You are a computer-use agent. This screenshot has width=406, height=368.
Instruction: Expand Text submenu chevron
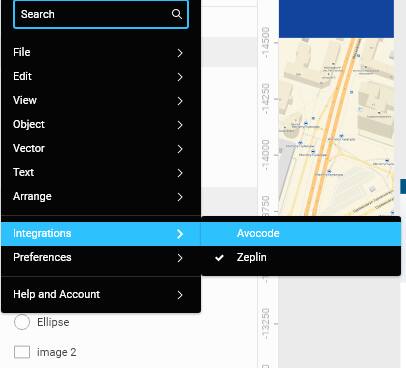pyautogui.click(x=180, y=173)
